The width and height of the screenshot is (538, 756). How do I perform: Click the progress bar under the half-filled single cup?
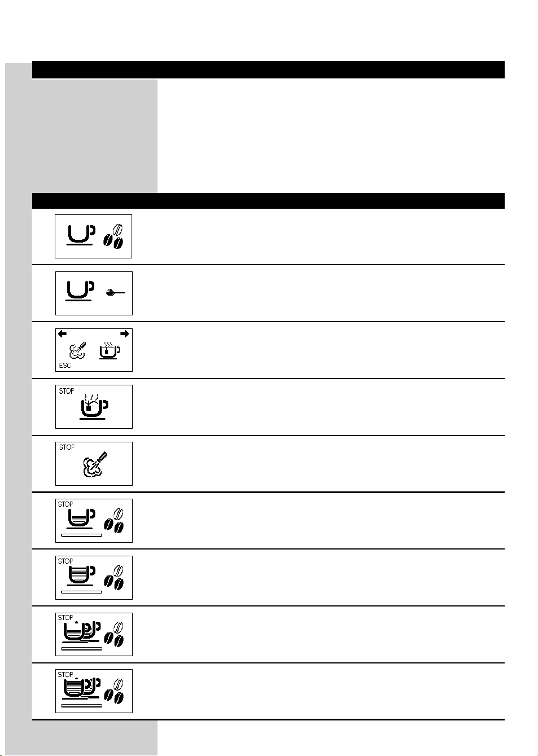click(81, 534)
